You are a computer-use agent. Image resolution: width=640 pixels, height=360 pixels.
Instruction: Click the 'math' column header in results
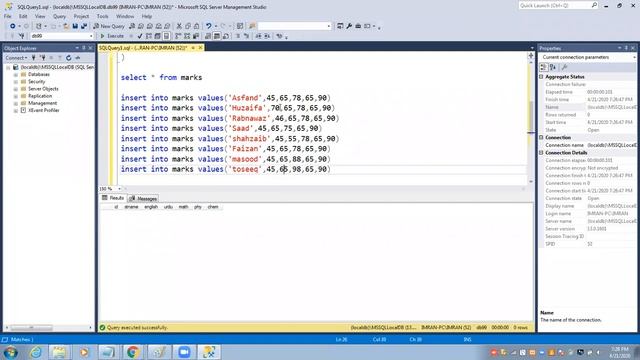coord(183,207)
